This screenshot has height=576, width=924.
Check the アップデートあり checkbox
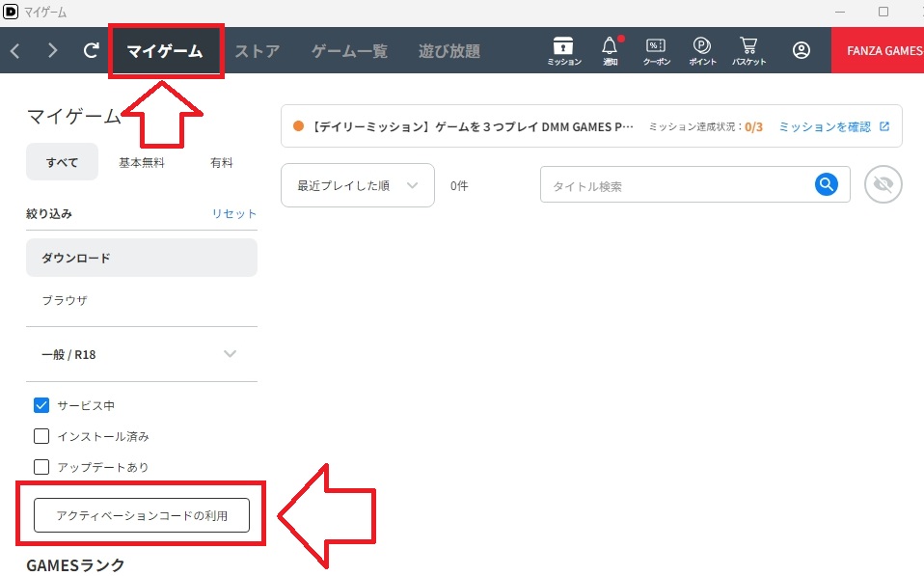41,467
